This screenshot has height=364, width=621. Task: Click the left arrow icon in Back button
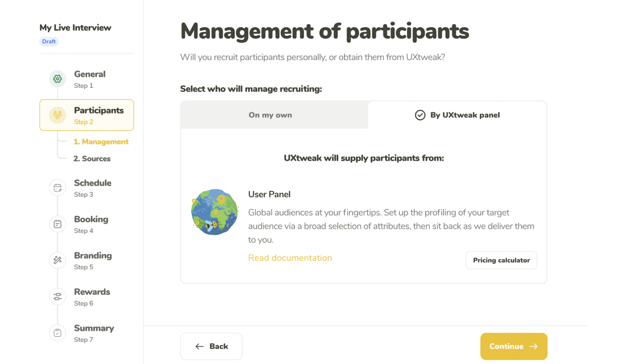[199, 347]
